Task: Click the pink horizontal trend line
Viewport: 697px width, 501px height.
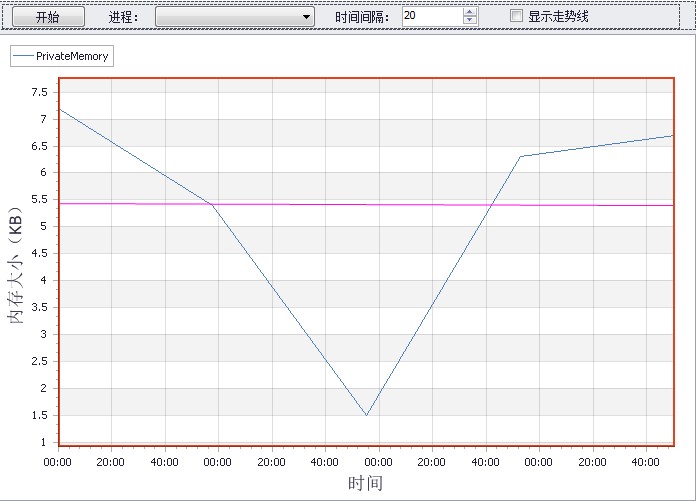Action: pos(366,204)
